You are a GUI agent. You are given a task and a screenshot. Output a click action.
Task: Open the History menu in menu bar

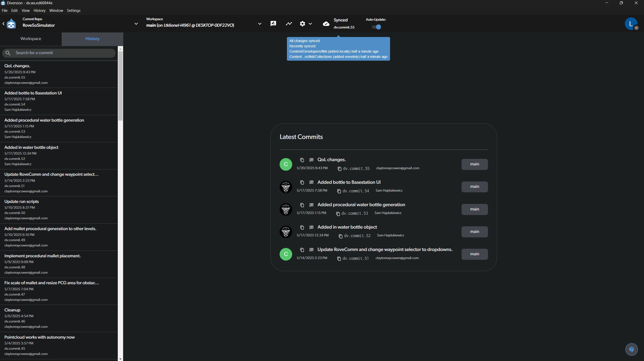[39, 10]
